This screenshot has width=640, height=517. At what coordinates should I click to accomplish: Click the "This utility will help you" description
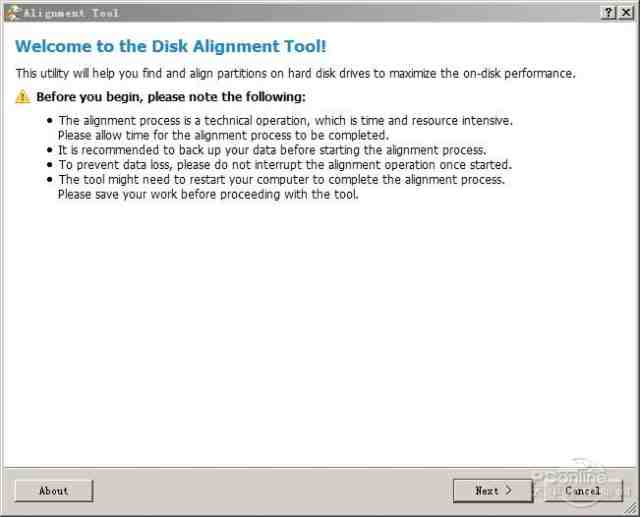(x=295, y=74)
